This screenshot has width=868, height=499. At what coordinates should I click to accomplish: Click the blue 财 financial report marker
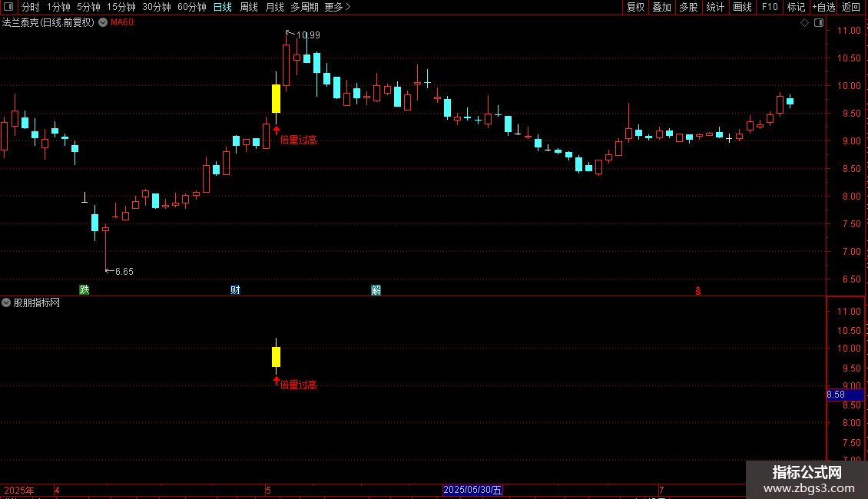pyautogui.click(x=235, y=290)
